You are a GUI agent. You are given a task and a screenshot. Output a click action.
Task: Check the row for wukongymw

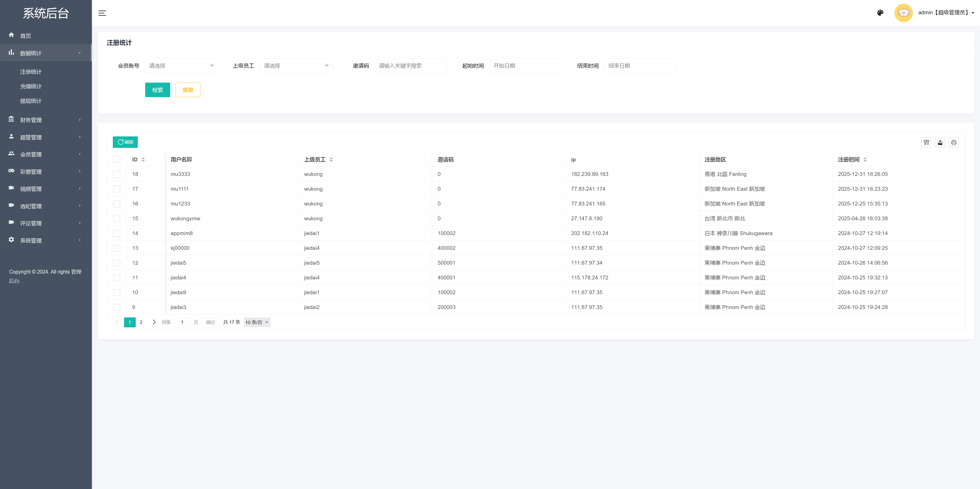(x=117, y=219)
